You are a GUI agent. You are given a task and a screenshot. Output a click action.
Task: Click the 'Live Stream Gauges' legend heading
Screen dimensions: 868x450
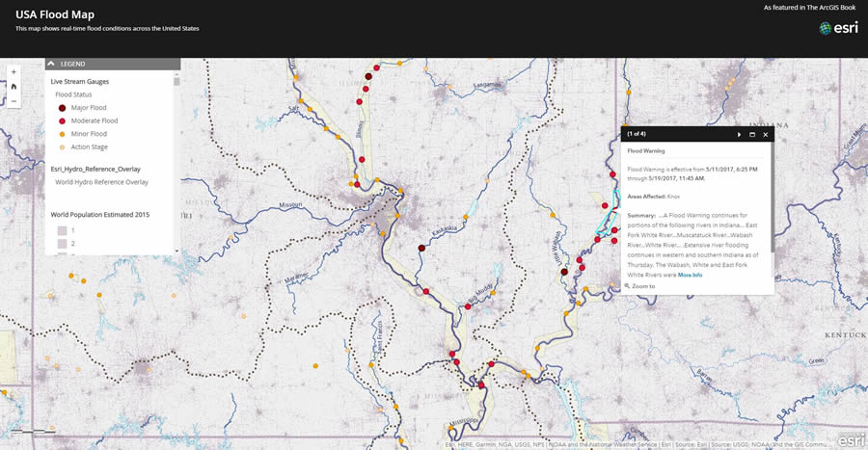[x=80, y=81]
